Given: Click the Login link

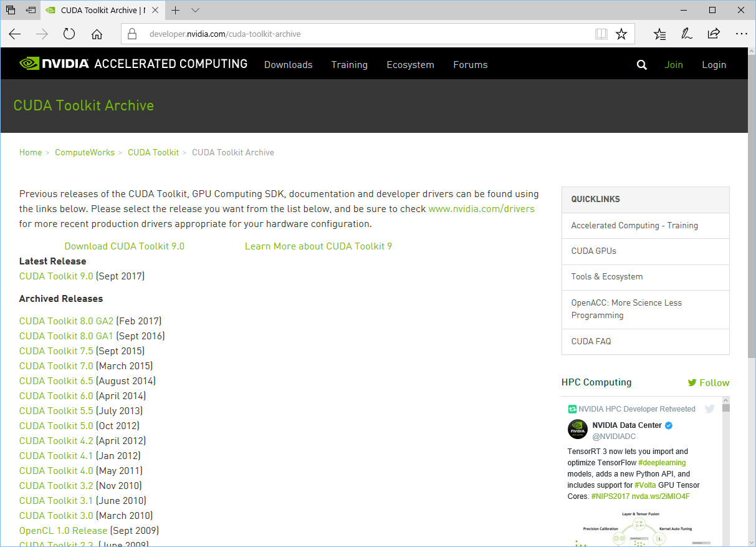Looking at the screenshot, I should pos(714,65).
